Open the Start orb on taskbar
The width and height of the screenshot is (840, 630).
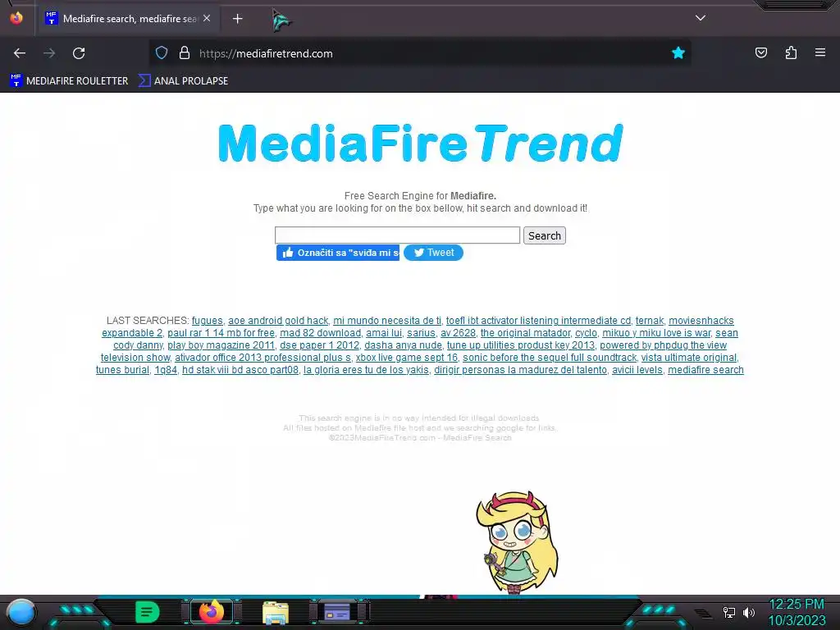coord(21,612)
